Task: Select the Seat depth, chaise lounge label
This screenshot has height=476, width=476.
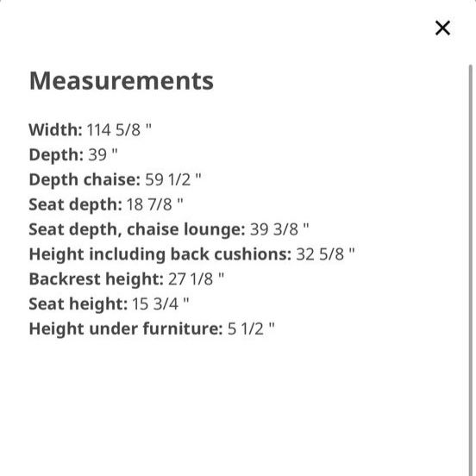Action: [x=137, y=229]
